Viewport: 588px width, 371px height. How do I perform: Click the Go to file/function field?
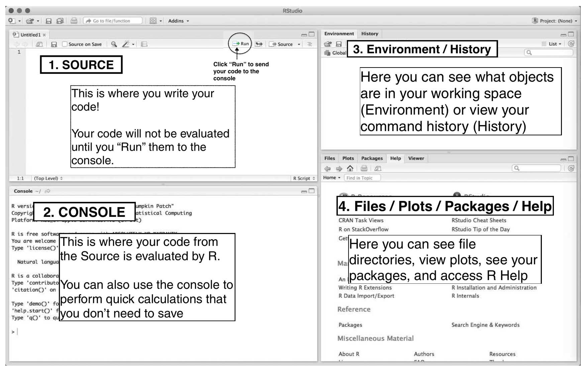coord(113,21)
